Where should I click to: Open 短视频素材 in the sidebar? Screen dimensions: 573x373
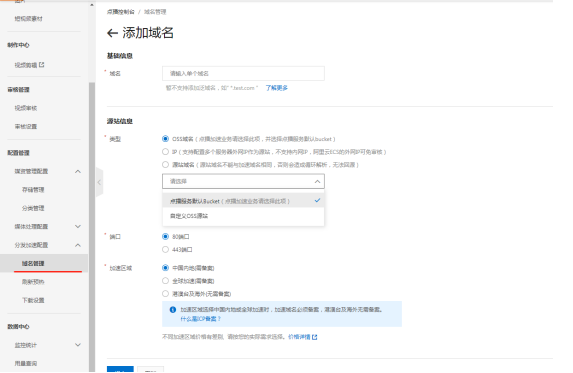tap(29, 19)
